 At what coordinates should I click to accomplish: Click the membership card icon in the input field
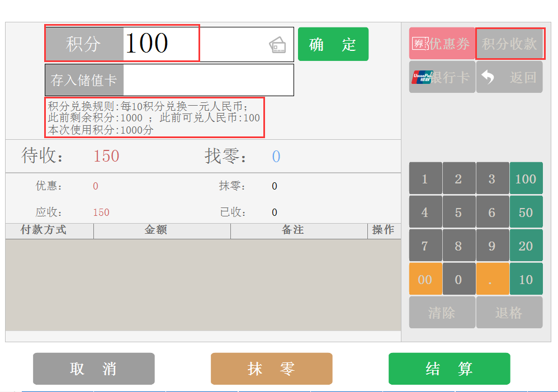click(277, 43)
